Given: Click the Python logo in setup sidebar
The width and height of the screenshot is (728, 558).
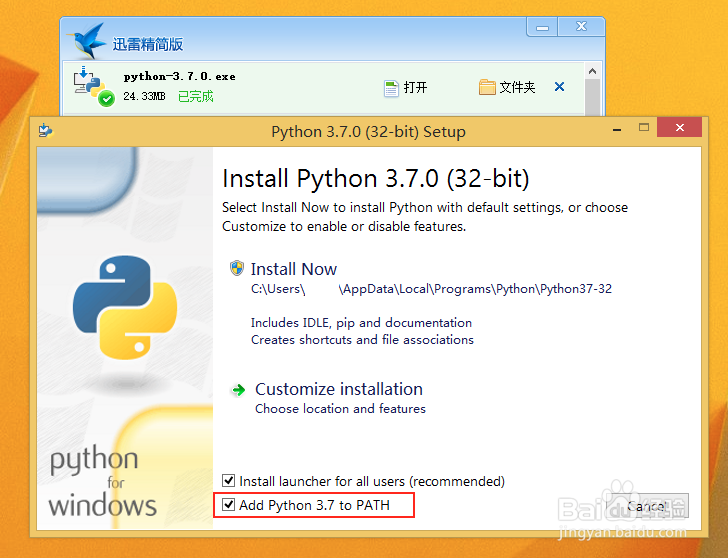Looking at the screenshot, I should [x=125, y=307].
